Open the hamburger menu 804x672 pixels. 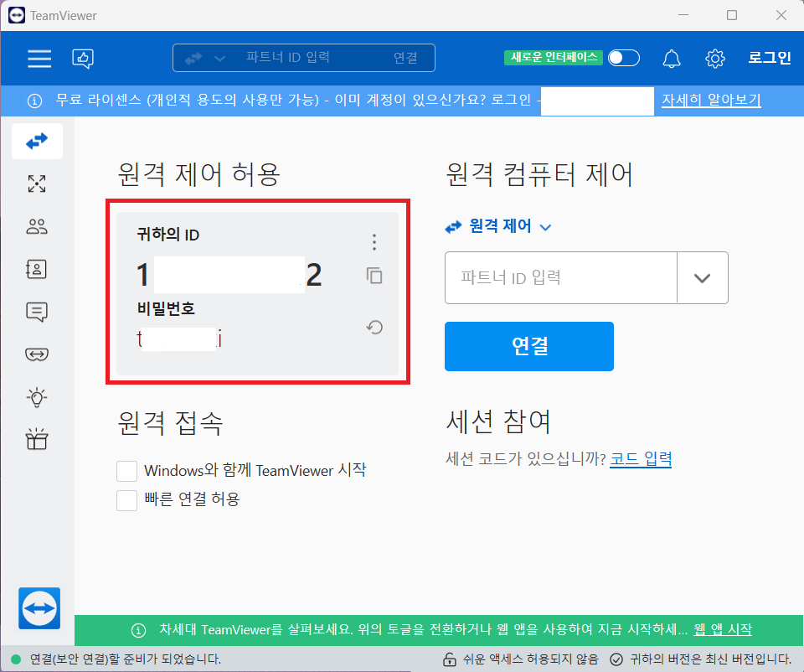[x=39, y=59]
